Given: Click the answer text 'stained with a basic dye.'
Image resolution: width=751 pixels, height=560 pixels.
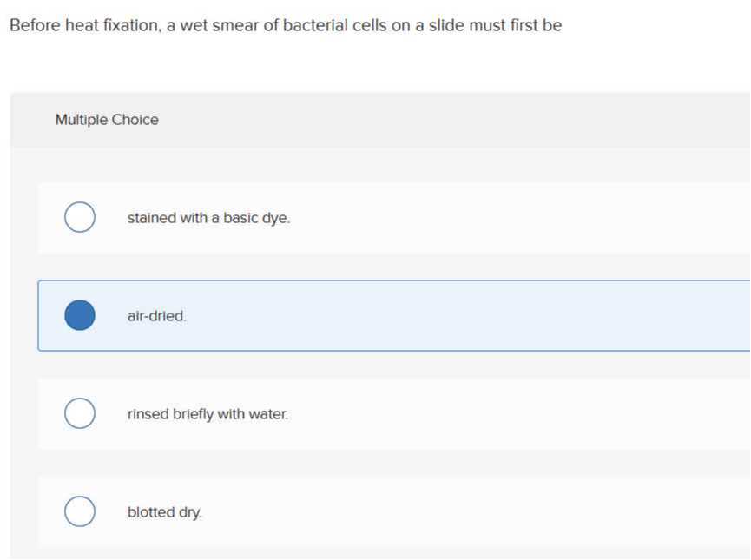Looking at the screenshot, I should [x=208, y=217].
